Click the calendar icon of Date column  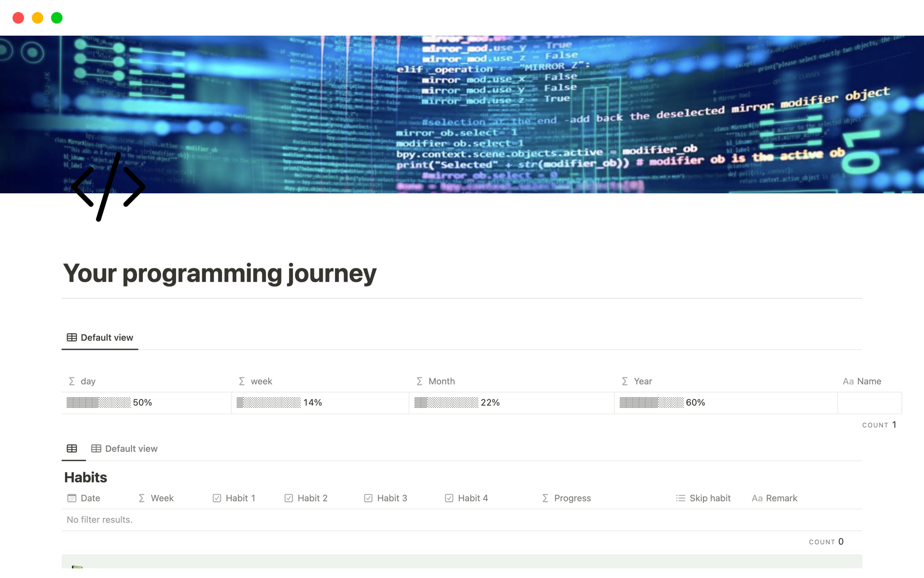tap(72, 498)
